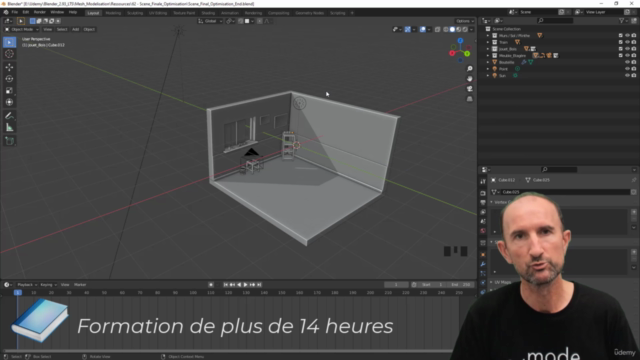Activate the Transform tool
The width and height of the screenshot is (640, 360).
point(9,102)
